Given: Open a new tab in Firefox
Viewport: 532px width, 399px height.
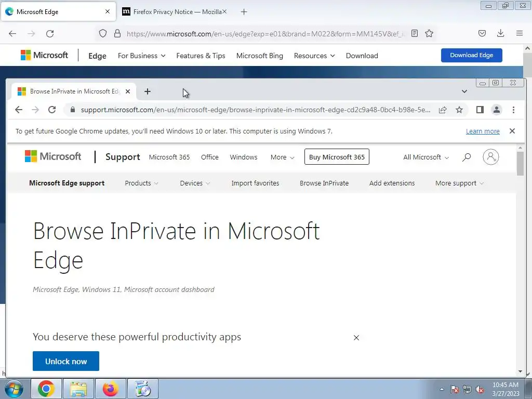Looking at the screenshot, I should tap(244, 12).
